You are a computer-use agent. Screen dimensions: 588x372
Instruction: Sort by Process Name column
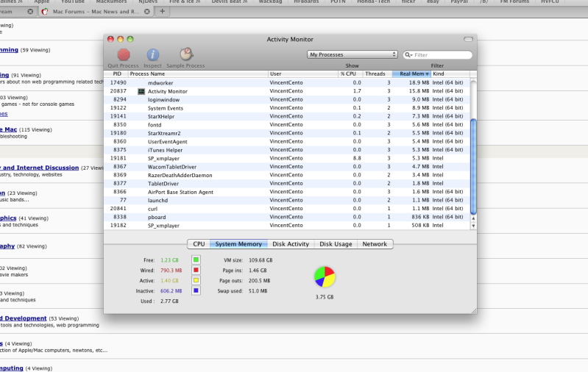tap(199, 74)
